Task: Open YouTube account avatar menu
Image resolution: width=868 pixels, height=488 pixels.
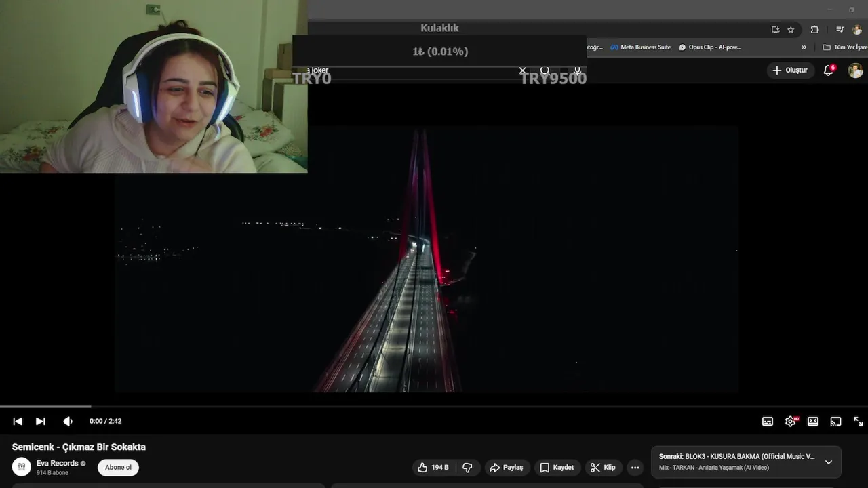Action: point(856,70)
